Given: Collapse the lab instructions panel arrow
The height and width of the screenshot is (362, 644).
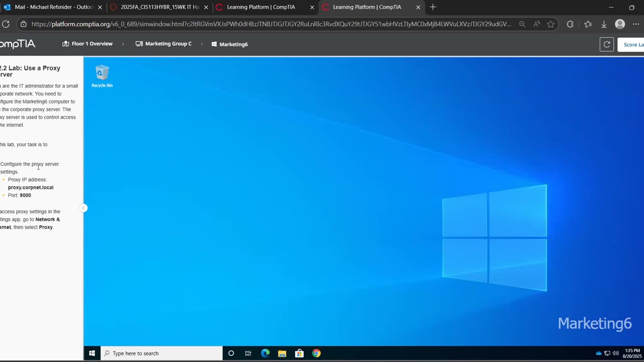Looking at the screenshot, I should (x=84, y=208).
